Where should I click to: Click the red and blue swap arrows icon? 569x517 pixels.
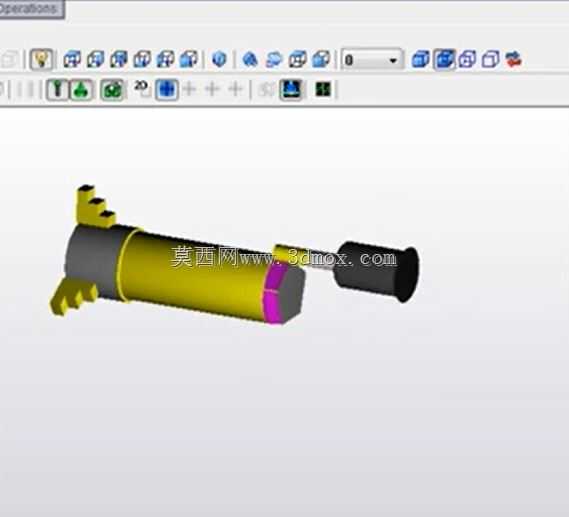513,59
